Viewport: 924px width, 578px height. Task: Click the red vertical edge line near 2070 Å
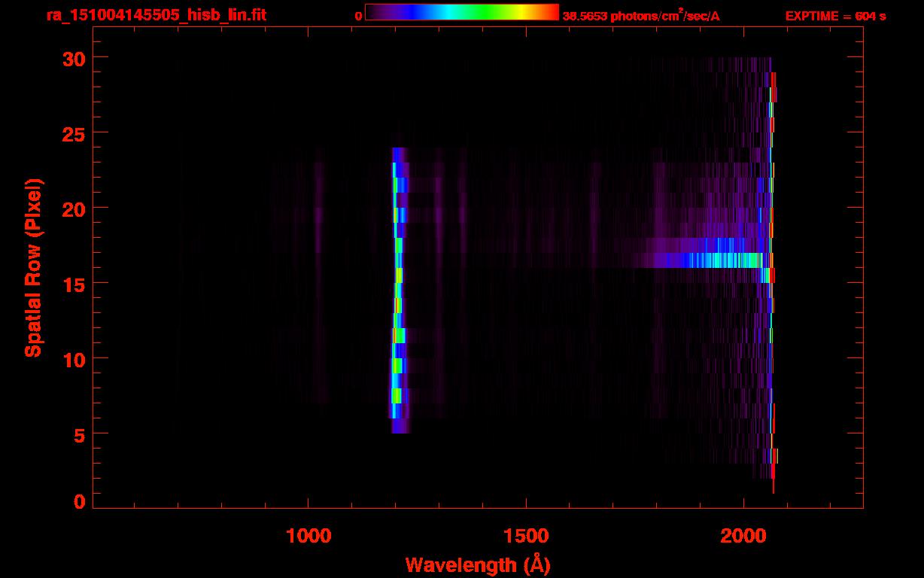point(773,282)
